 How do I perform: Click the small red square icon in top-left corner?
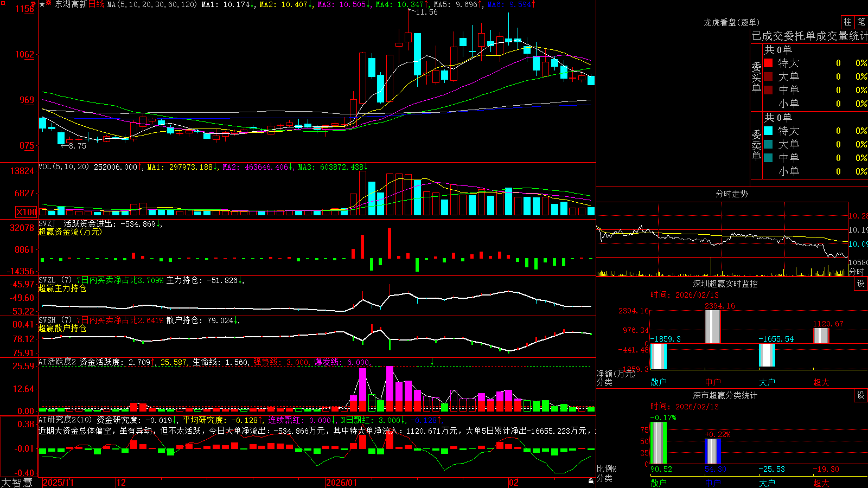click(x=3, y=3)
